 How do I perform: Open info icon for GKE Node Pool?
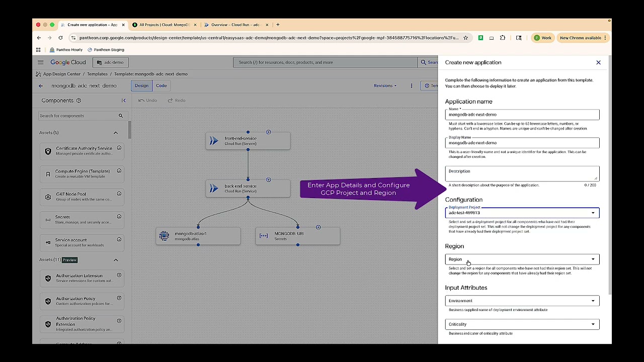point(119,194)
